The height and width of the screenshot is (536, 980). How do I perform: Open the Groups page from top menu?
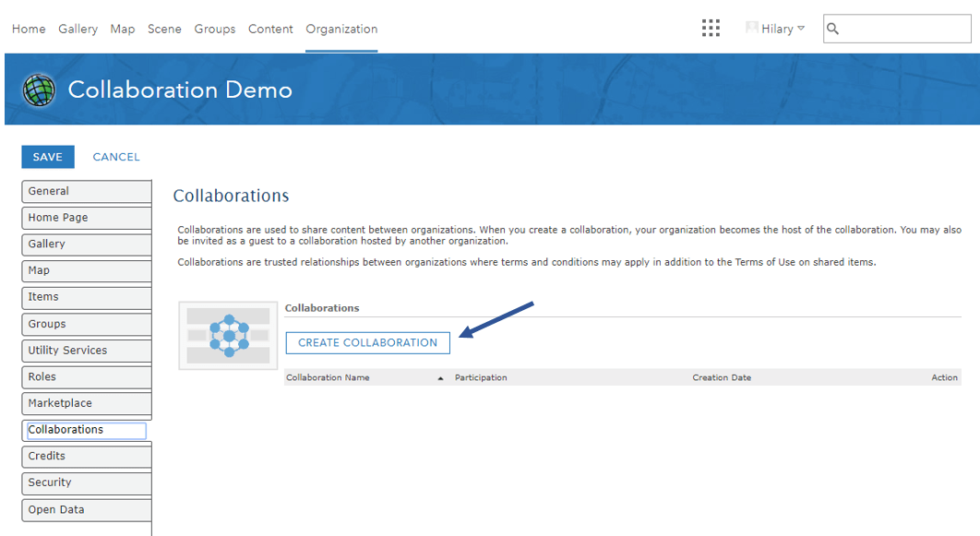(215, 29)
